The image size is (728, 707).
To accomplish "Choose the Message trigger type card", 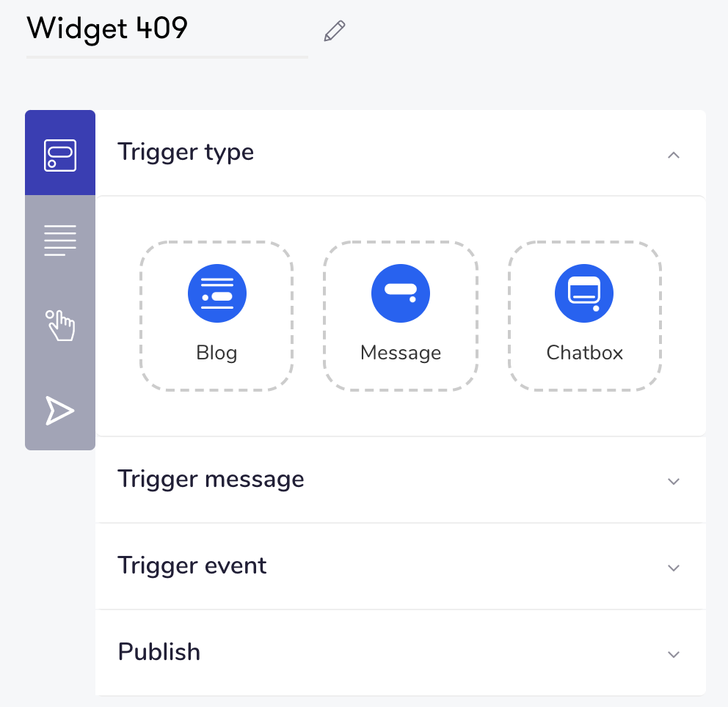I will tap(401, 316).
